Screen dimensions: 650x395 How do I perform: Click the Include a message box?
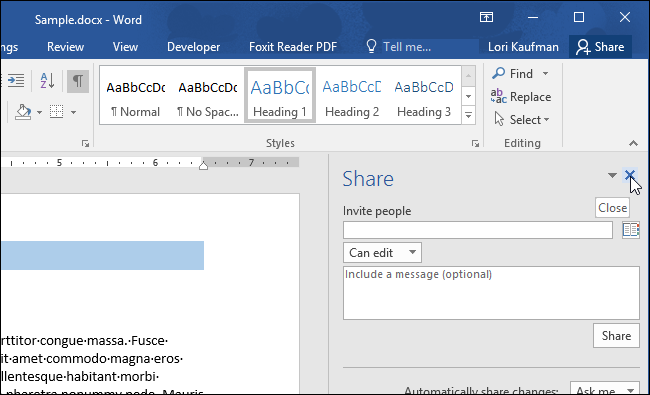[x=491, y=293]
